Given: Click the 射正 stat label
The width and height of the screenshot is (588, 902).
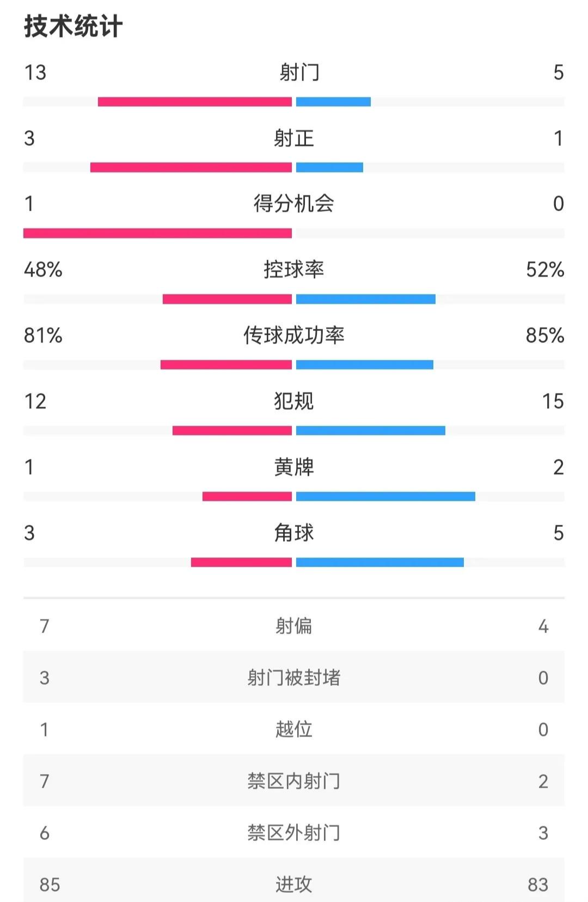Looking at the screenshot, I should point(294,138).
